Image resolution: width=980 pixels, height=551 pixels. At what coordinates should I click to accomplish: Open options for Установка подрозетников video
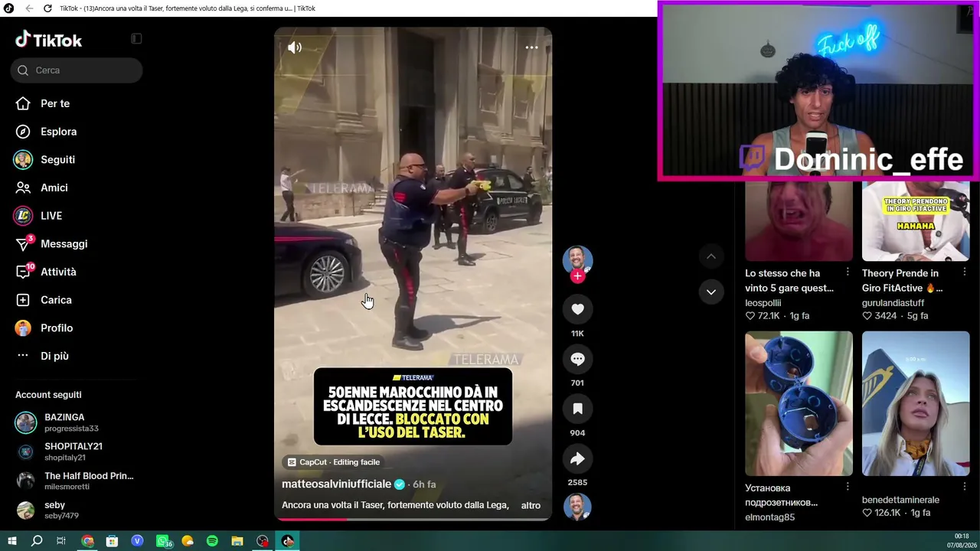click(848, 487)
